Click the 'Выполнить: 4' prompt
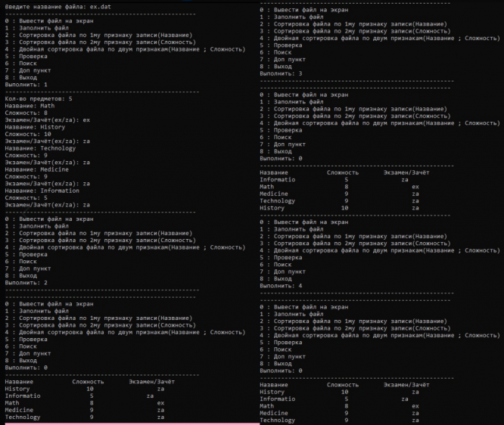 pos(281,286)
